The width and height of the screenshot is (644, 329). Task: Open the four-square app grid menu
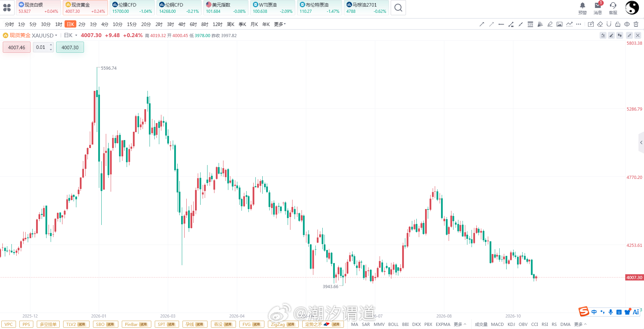(7, 8)
